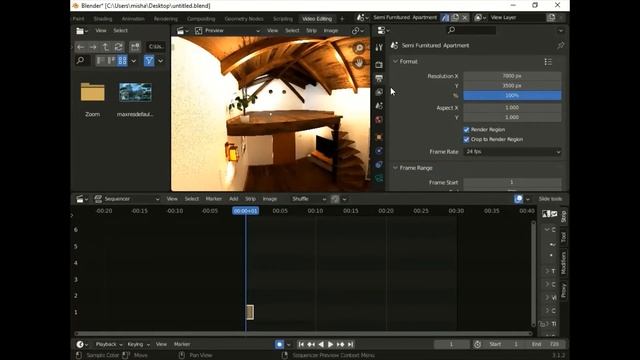Image resolution: width=640 pixels, height=360 pixels.
Task: Play the animation forward
Action: [331, 344]
